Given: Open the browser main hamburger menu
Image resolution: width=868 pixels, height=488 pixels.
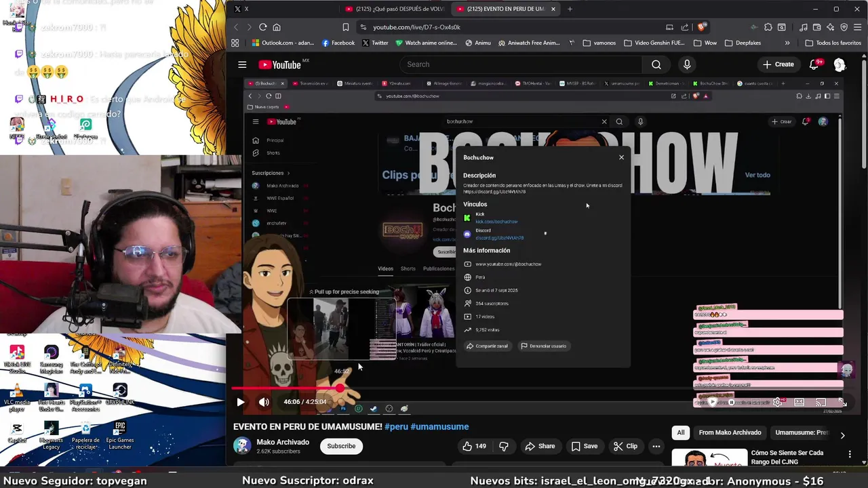Looking at the screenshot, I should tap(858, 27).
